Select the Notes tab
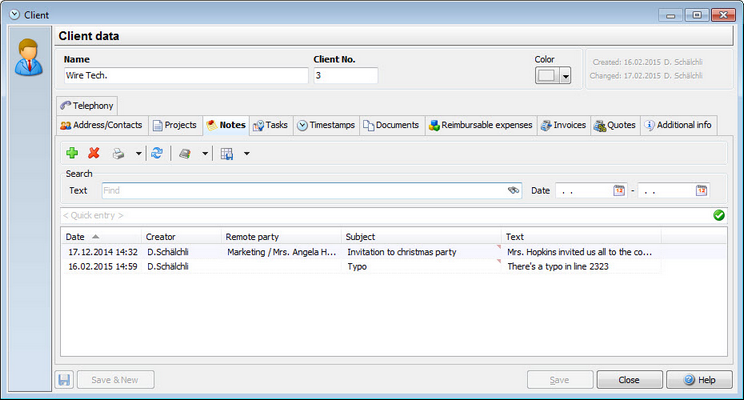The height and width of the screenshot is (400, 744). click(226, 125)
